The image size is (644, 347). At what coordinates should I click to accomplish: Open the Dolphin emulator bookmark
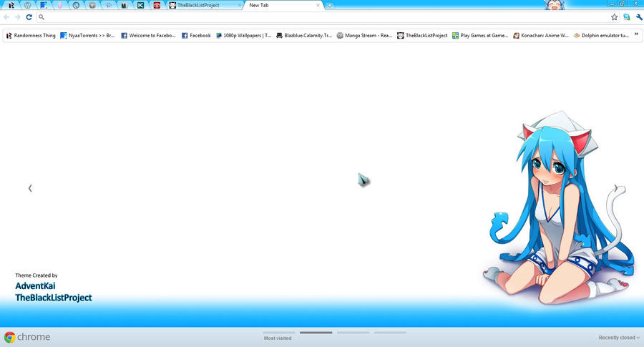click(601, 36)
